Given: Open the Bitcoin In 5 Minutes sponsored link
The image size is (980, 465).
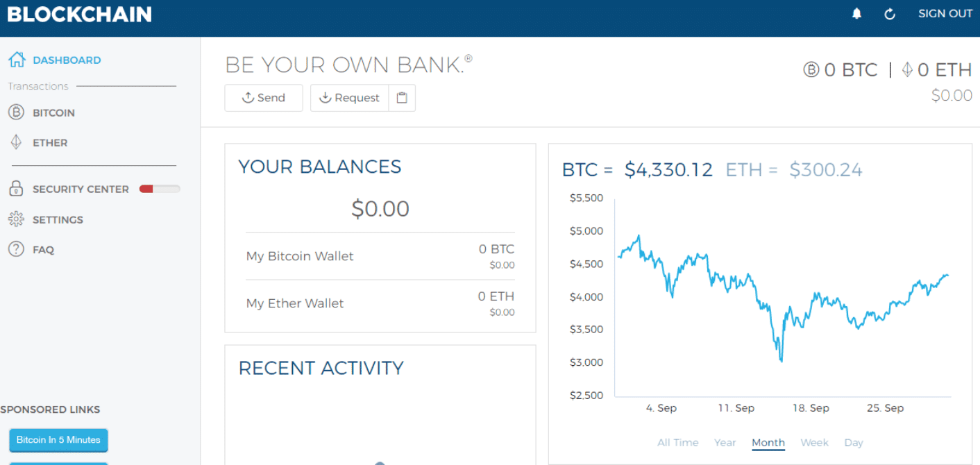Looking at the screenshot, I should coord(58,440).
